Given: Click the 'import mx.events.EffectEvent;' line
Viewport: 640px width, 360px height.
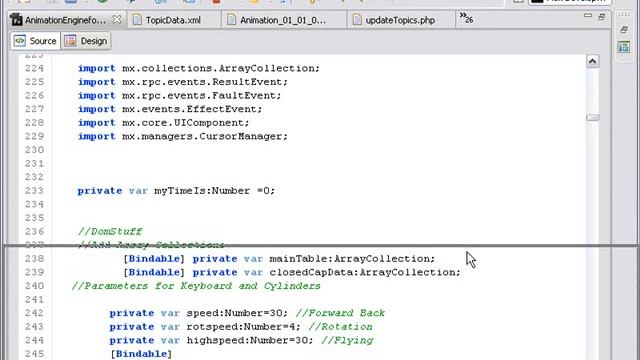Looking at the screenshot, I should tap(170, 109).
